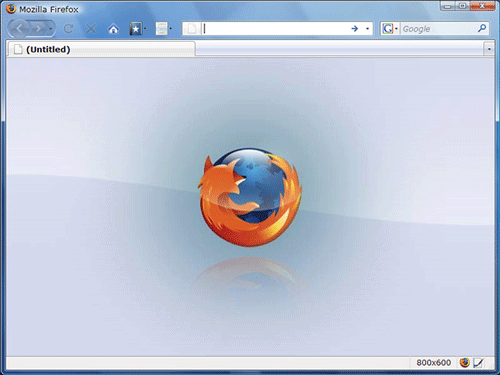The width and height of the screenshot is (500, 375).
Task: Click the page icon inside the address bar
Action: coord(192,29)
